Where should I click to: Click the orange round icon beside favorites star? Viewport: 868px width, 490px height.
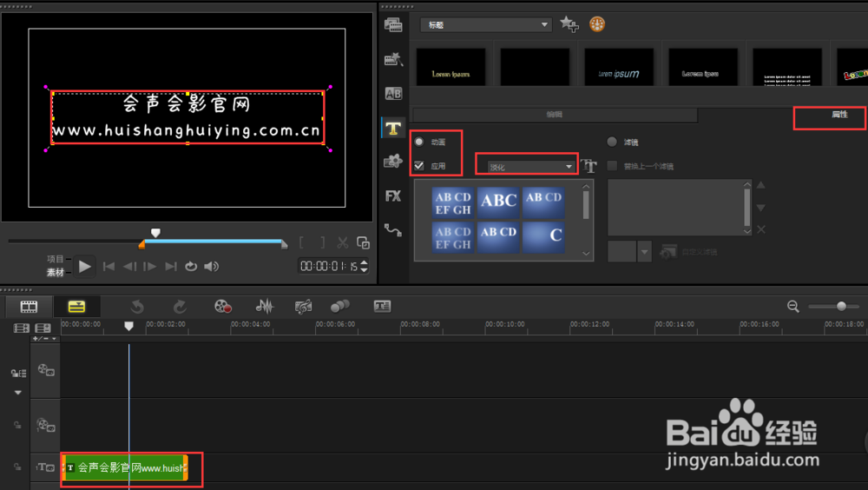(x=597, y=24)
